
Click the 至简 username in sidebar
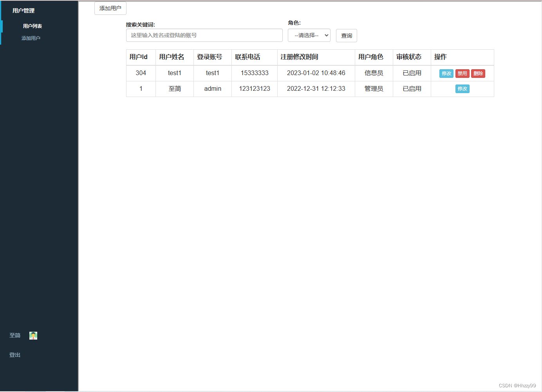point(15,335)
